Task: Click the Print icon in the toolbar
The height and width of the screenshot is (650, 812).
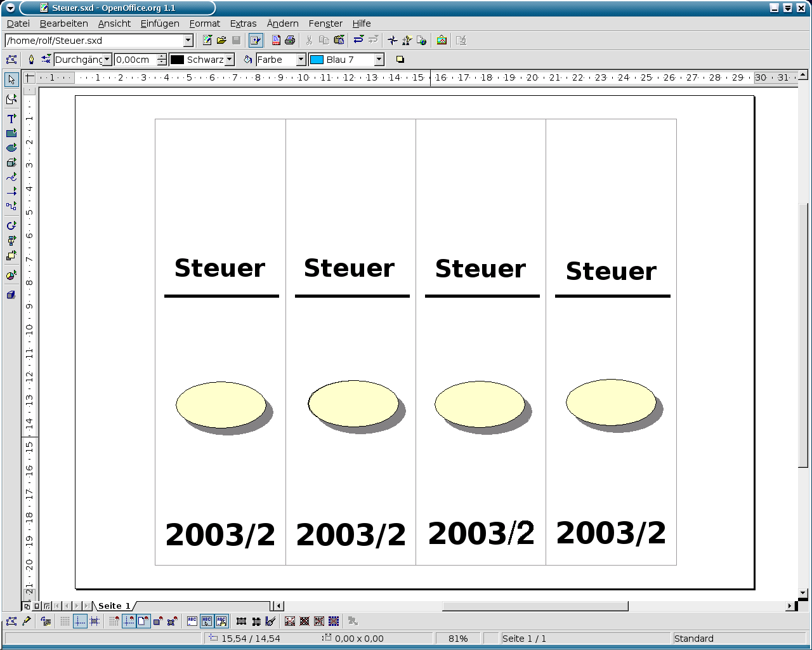Action: [290, 41]
